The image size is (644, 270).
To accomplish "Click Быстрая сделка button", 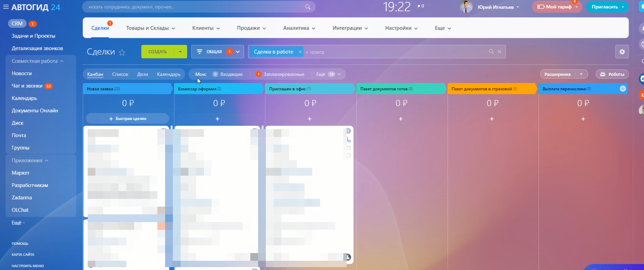I will (128, 119).
